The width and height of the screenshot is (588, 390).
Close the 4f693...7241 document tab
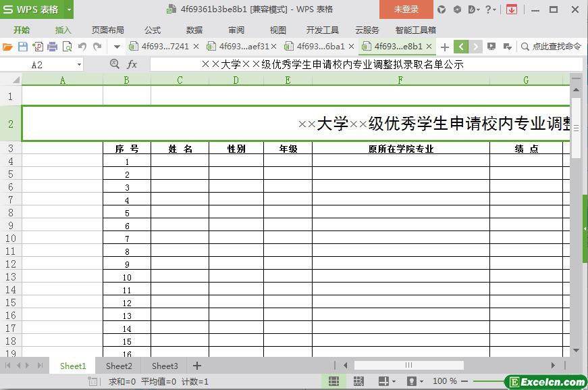click(x=196, y=47)
